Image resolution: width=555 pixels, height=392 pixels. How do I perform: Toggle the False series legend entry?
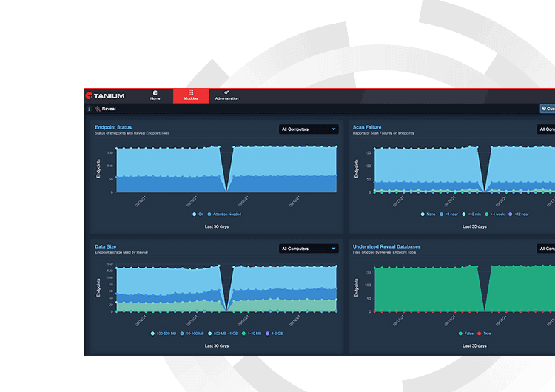click(x=465, y=334)
